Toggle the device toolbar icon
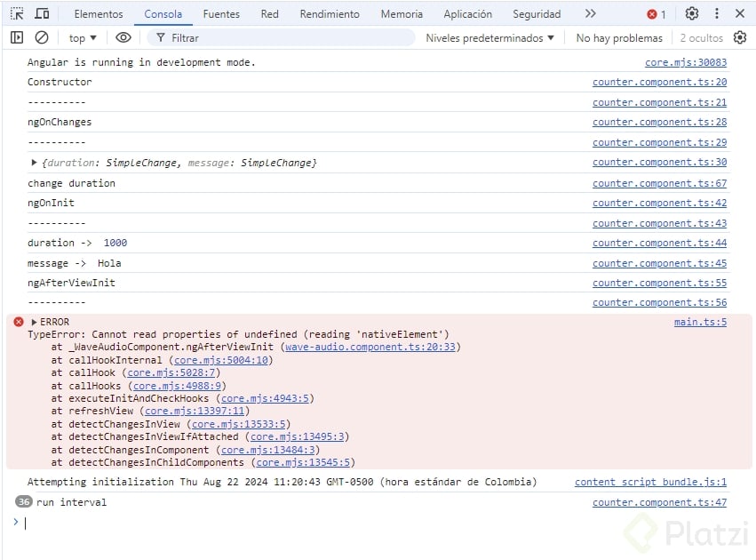Screen dimensions: 756x560 [42, 14]
